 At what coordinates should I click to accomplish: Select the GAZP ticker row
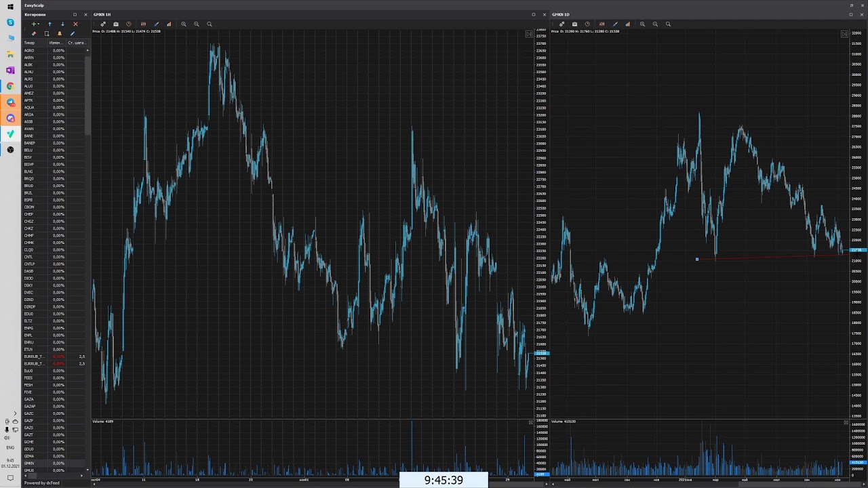coord(54,420)
